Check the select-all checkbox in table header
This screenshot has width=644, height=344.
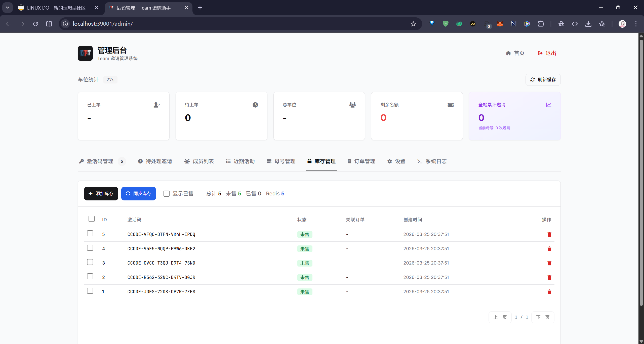(92, 219)
